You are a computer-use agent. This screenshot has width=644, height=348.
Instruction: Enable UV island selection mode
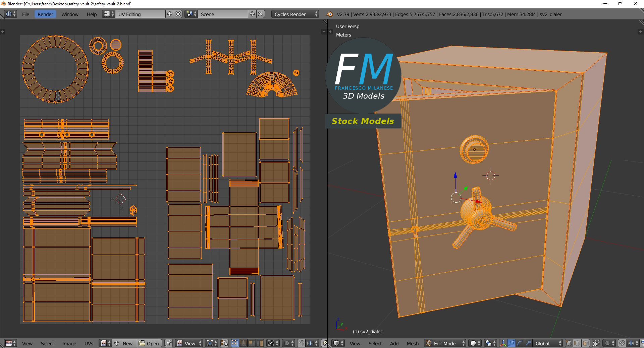pyautogui.click(x=260, y=343)
